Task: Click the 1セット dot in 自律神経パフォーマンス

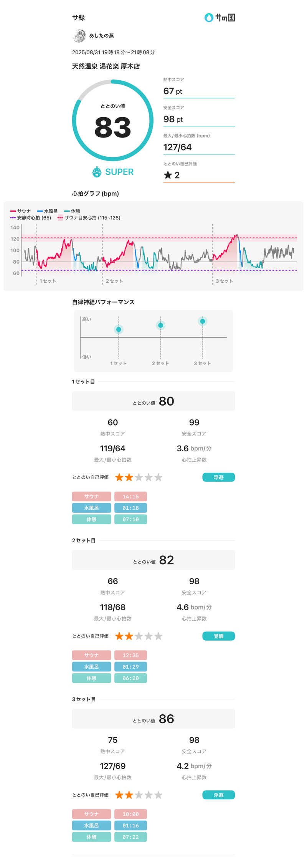Action: [119, 330]
